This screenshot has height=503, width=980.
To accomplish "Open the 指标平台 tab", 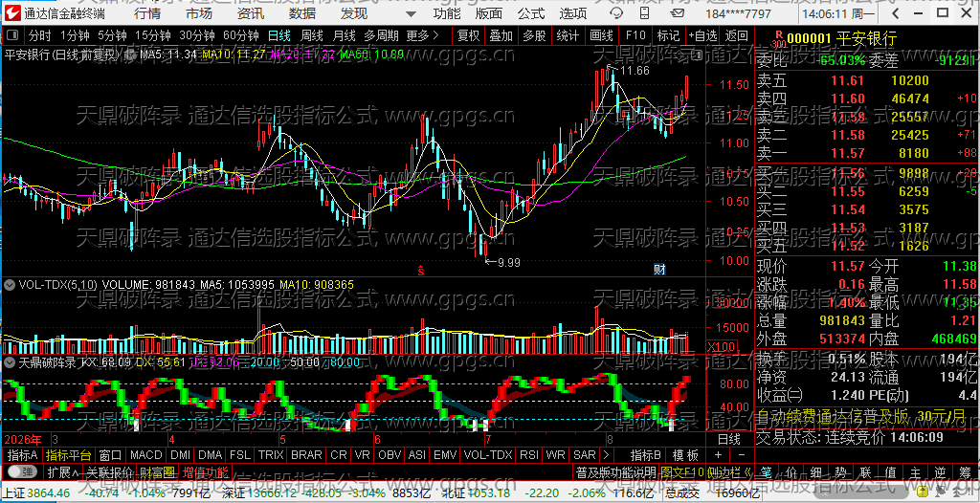I will click(69, 455).
